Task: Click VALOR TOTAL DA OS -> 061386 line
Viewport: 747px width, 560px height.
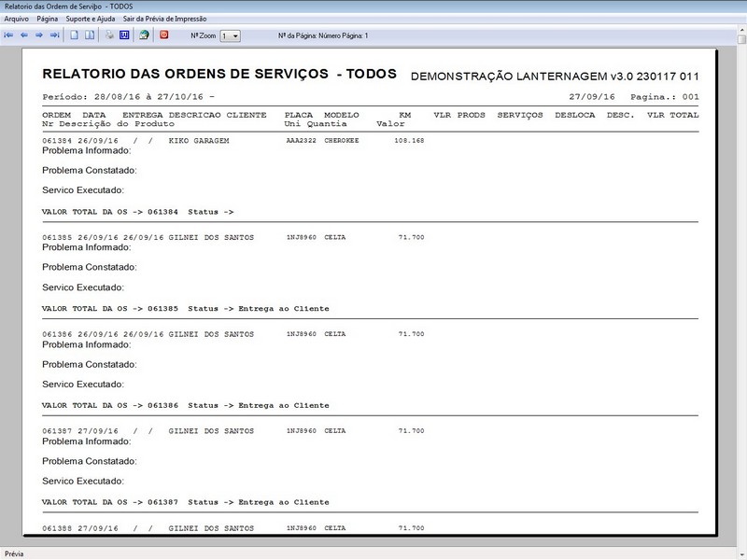Action: (185, 406)
